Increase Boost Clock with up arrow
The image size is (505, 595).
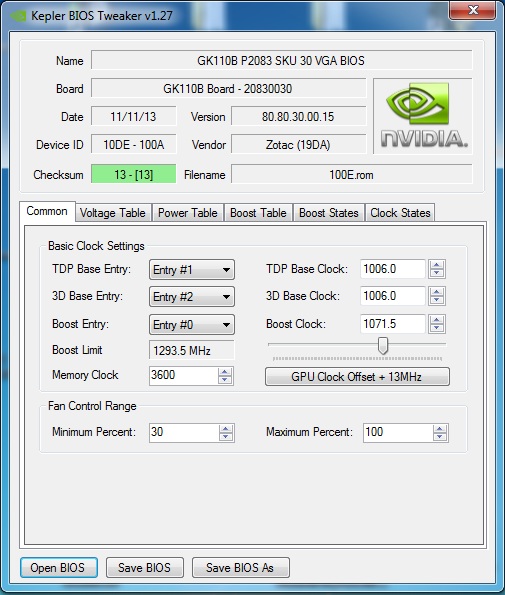437,320
